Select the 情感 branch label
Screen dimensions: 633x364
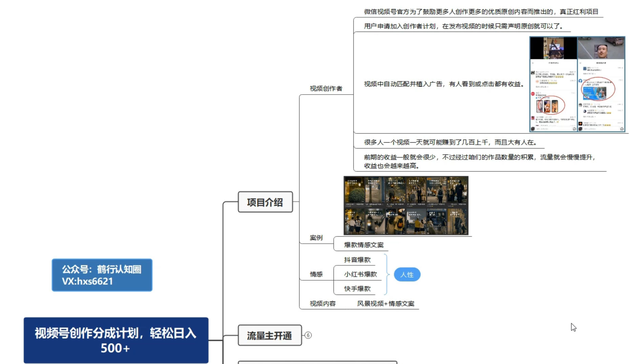316,274
